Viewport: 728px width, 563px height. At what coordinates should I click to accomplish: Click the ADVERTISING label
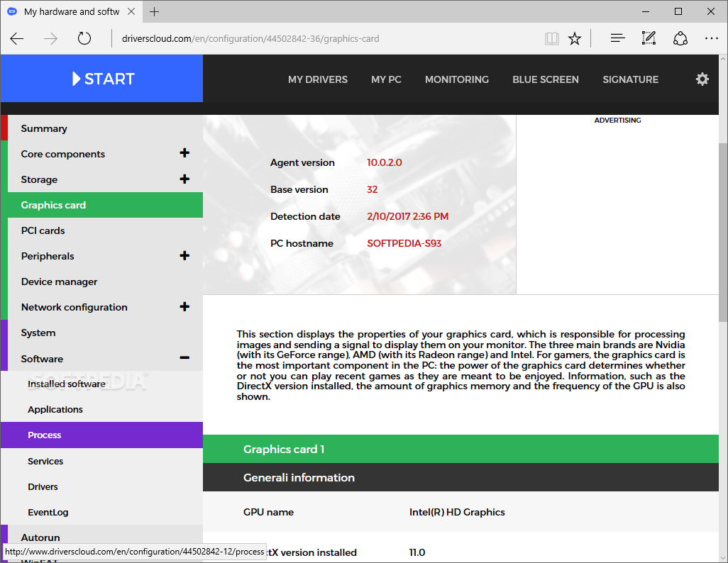[x=617, y=121]
